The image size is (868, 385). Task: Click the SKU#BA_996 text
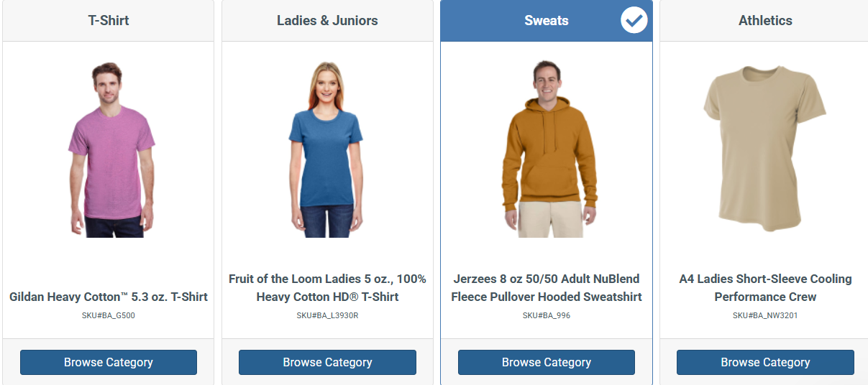[x=547, y=315]
